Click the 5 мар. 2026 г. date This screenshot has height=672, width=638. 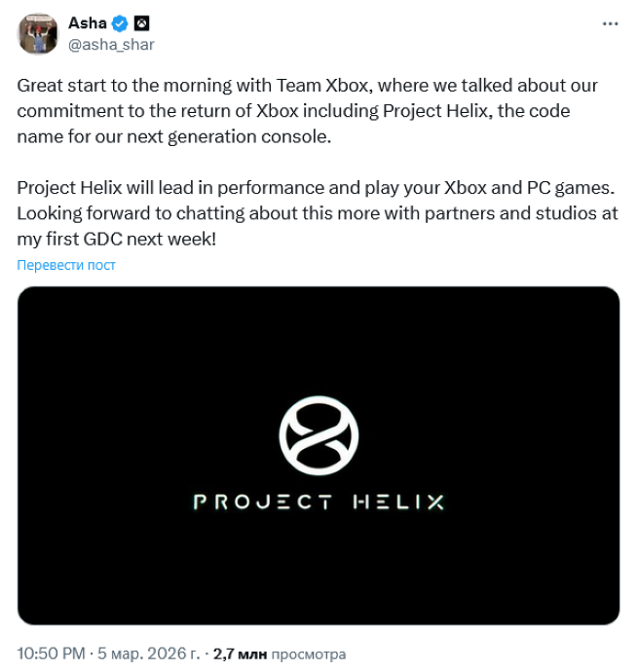point(151,653)
